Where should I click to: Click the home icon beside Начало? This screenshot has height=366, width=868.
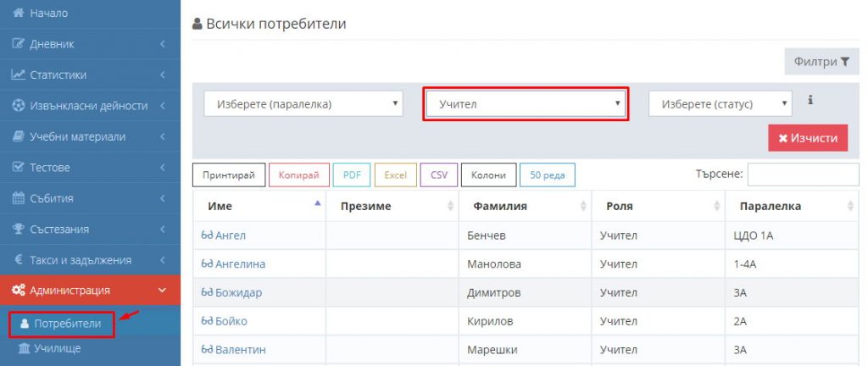coord(19,13)
